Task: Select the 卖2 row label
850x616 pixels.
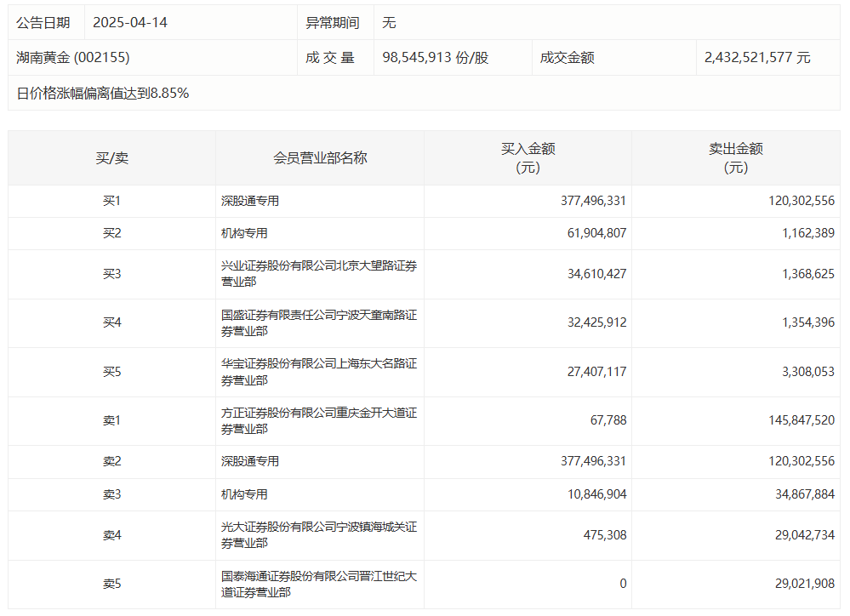Action: point(112,461)
